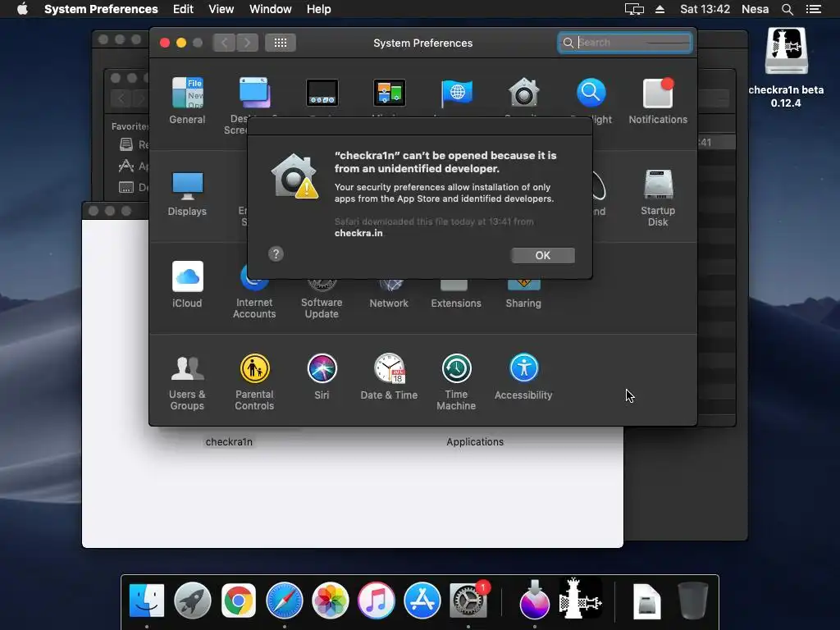The width and height of the screenshot is (840, 630).
Task: Open the Help menu
Action: coord(319,9)
